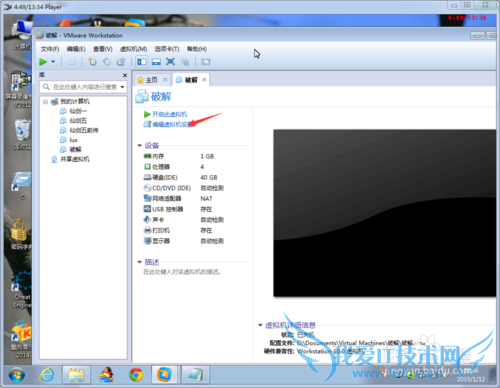Image resolution: width=500 pixels, height=388 pixels.
Task: Collapse the 虚拟机详细信息 section
Action: point(260,325)
